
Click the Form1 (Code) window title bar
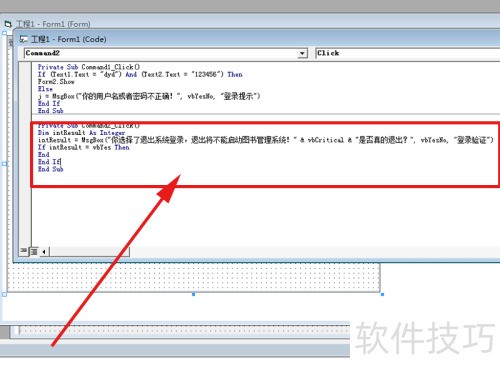[258, 39]
